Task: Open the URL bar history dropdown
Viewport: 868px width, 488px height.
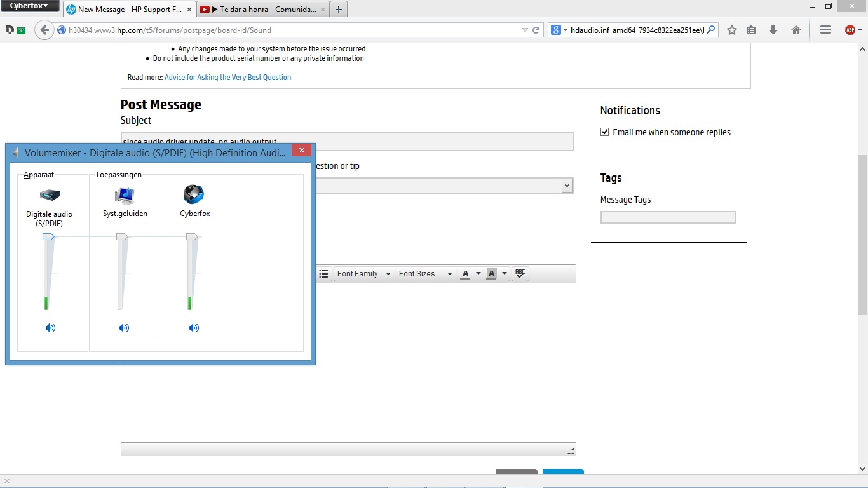Action: click(x=525, y=30)
